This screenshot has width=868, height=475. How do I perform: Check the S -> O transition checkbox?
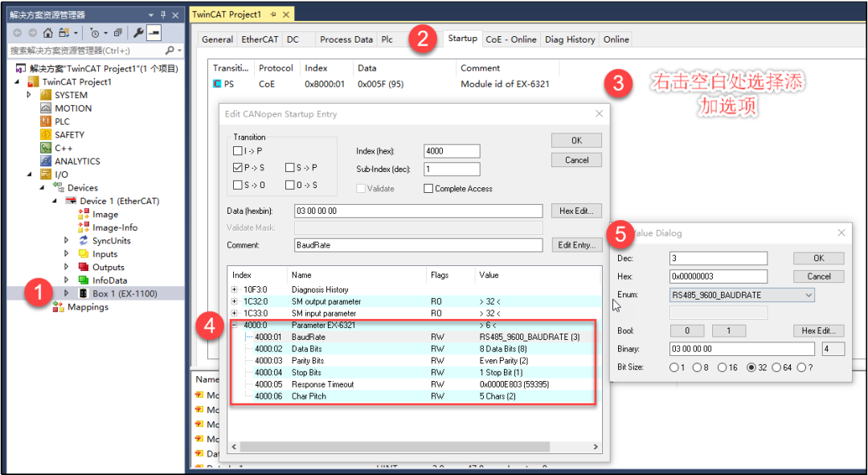point(237,185)
